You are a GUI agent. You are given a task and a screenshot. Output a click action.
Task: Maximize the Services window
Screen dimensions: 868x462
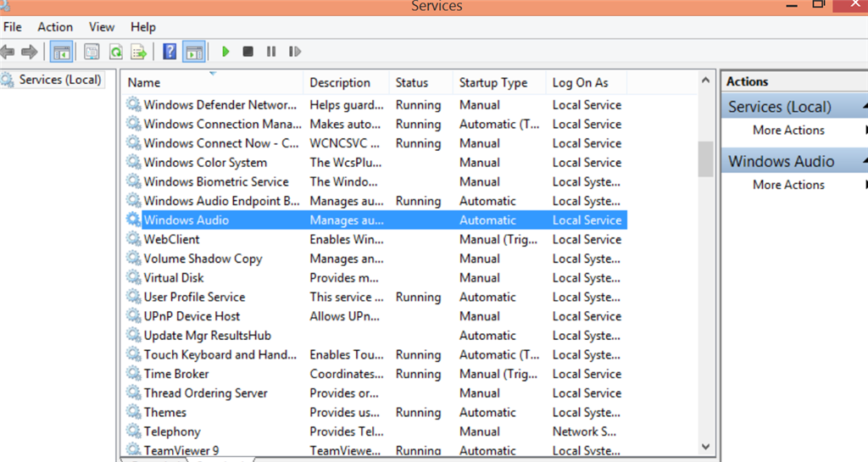(x=818, y=4)
